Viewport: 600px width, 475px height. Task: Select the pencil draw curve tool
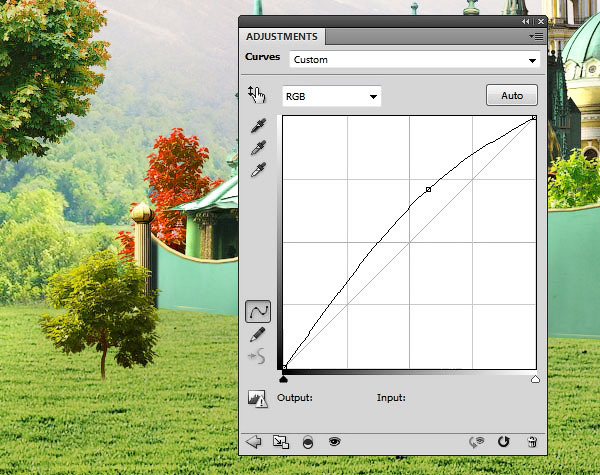[258, 334]
